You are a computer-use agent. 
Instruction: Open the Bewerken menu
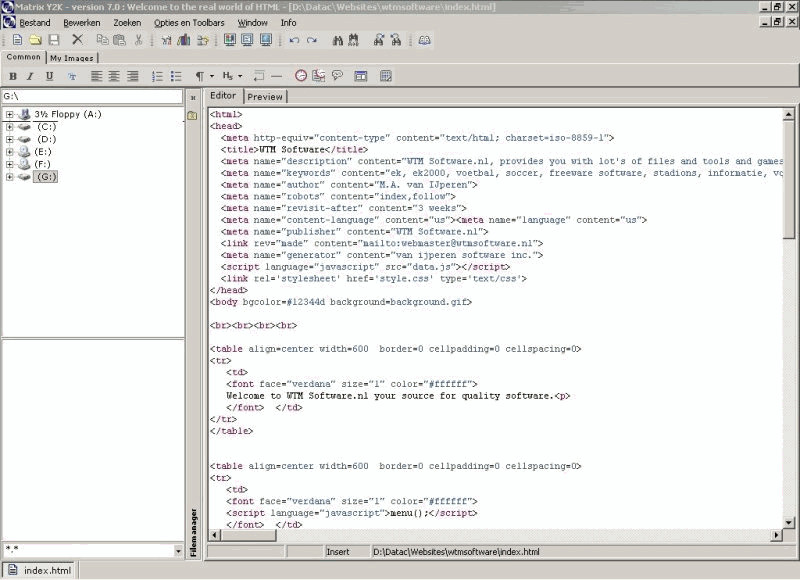pos(82,23)
